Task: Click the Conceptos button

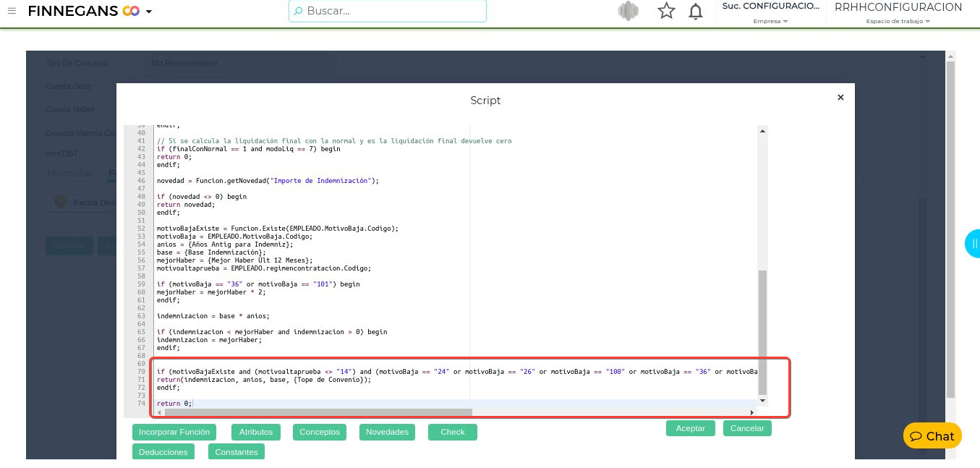Action: 319,432
